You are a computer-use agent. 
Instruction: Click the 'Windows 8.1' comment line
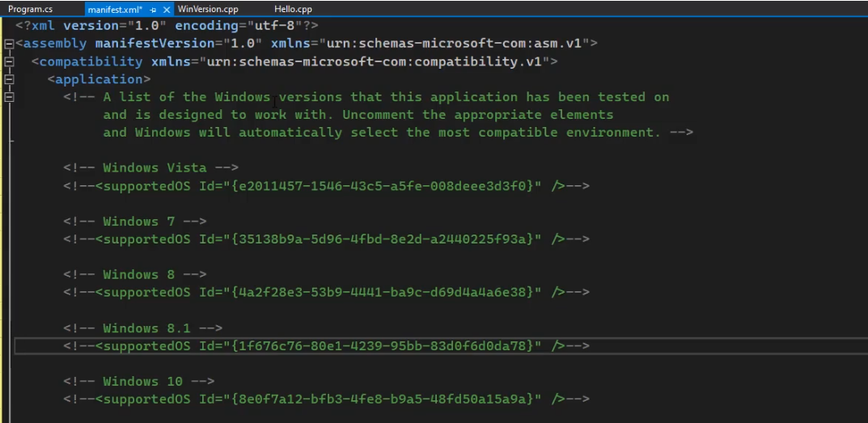pos(142,328)
